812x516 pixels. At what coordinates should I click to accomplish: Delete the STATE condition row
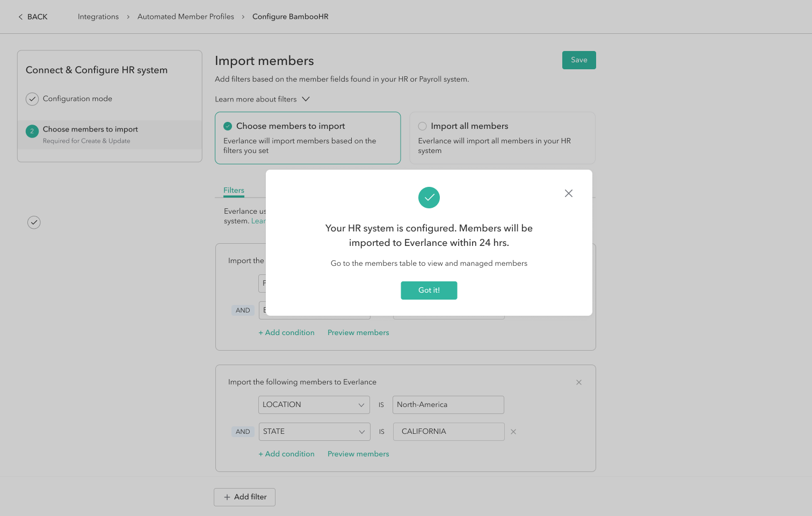click(513, 432)
